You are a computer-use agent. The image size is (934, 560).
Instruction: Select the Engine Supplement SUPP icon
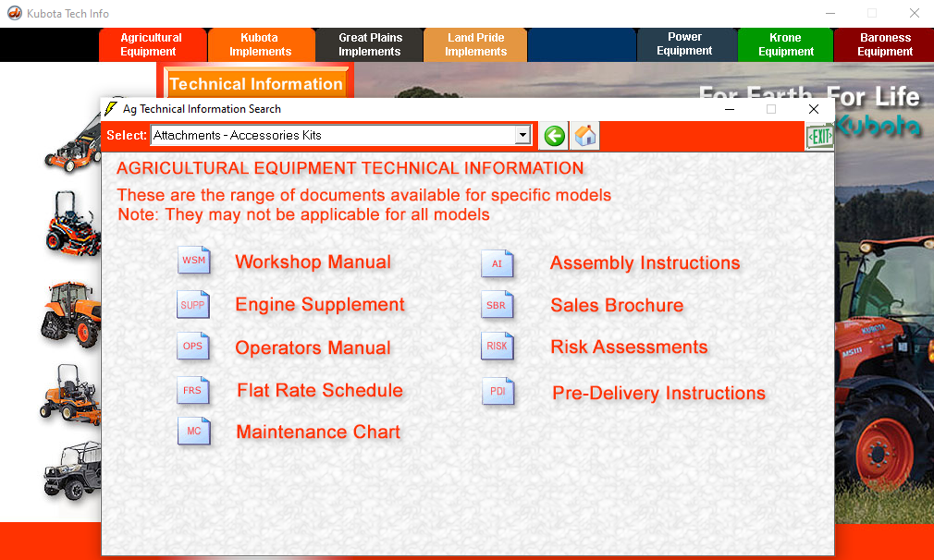tap(193, 304)
